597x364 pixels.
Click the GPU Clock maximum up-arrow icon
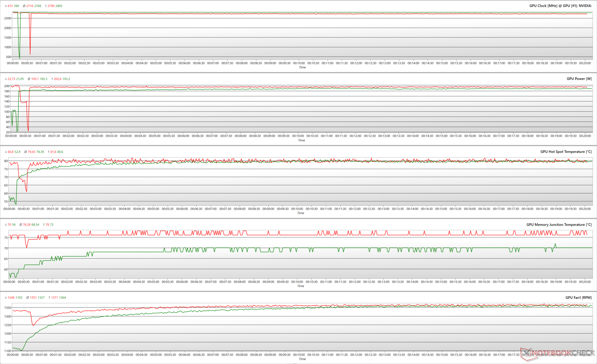(x=46, y=6)
